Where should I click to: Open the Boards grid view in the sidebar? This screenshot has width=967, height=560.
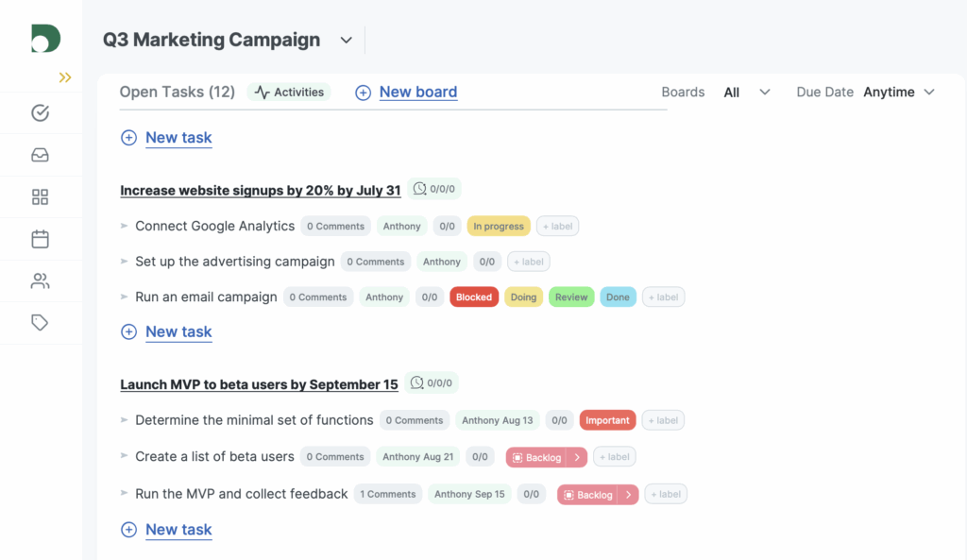tap(40, 196)
